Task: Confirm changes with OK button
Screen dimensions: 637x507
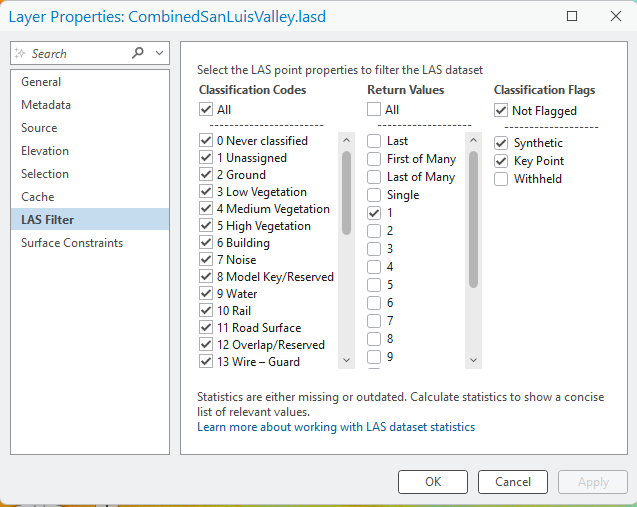Action: click(433, 482)
